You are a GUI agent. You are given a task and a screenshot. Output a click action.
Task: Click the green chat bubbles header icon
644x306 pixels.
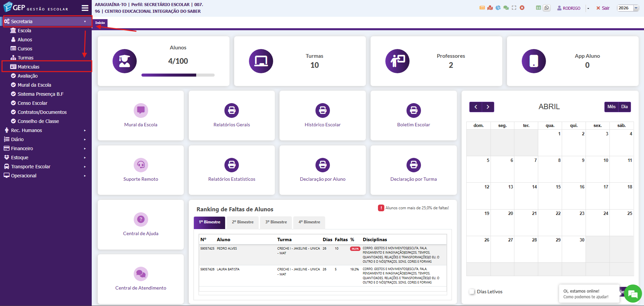pos(506,8)
